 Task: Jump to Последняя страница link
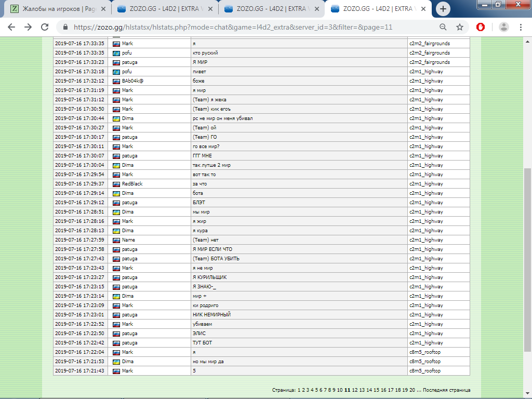447,390
